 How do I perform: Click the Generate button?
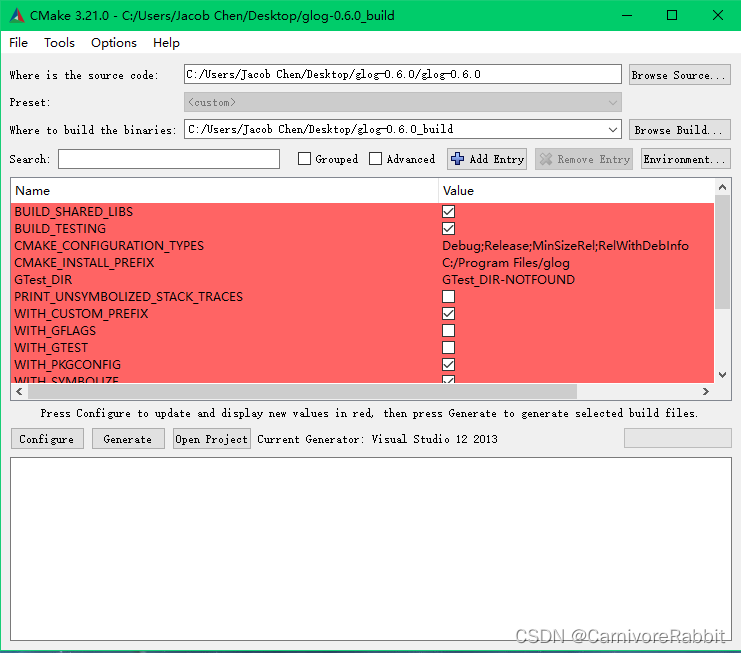(x=128, y=439)
